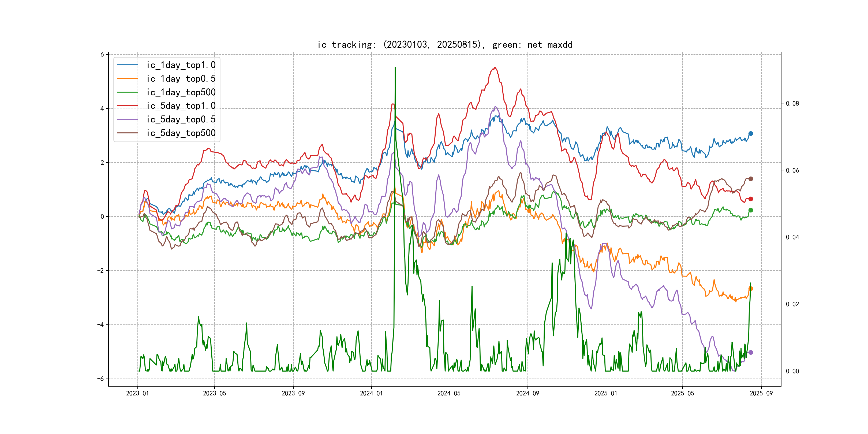Click the 0.08 right y-axis label
The height and width of the screenshot is (434, 868).
(792, 103)
